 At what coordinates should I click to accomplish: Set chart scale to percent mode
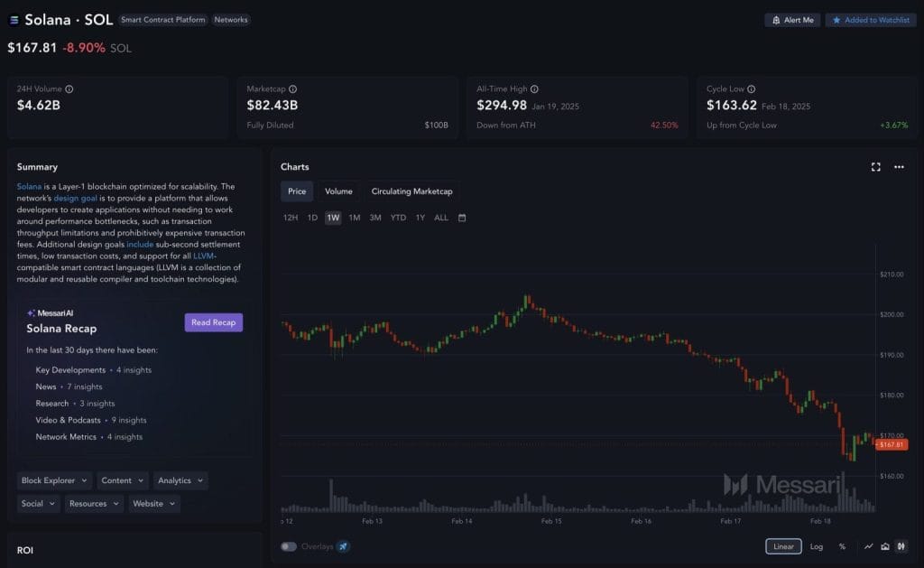tap(842, 546)
